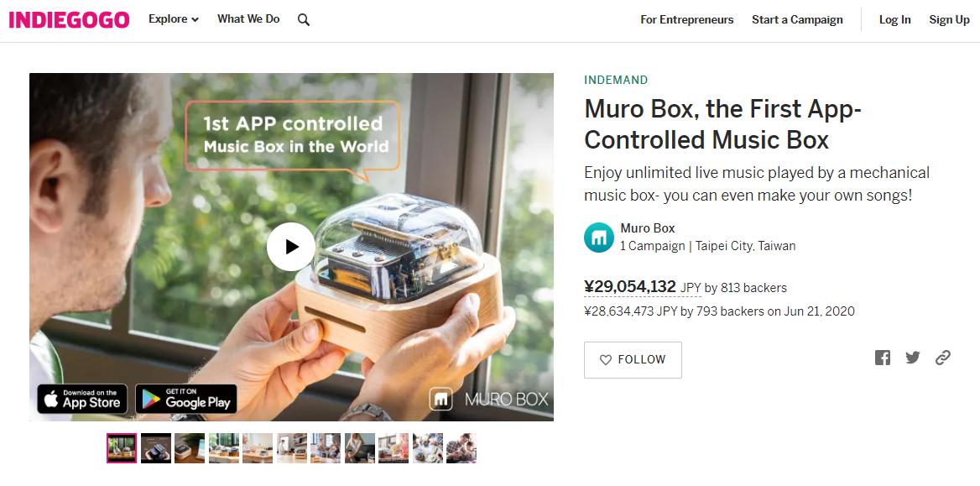Go to Indiegogo home logo
This screenshot has height=486, width=980.
pyautogui.click(x=69, y=20)
